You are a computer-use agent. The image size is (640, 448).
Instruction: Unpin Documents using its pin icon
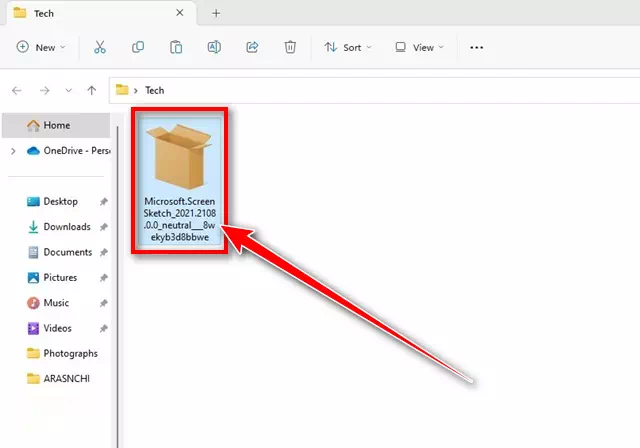pyautogui.click(x=104, y=253)
